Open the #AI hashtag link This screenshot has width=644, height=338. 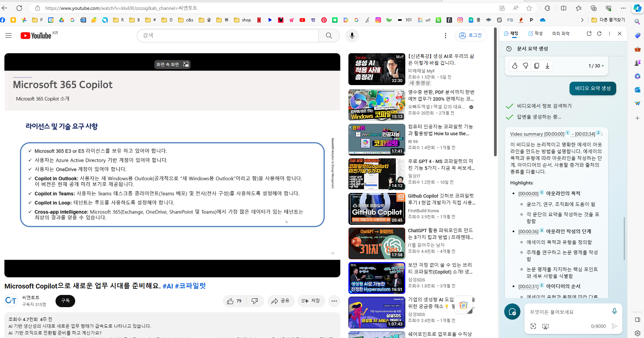point(168,286)
